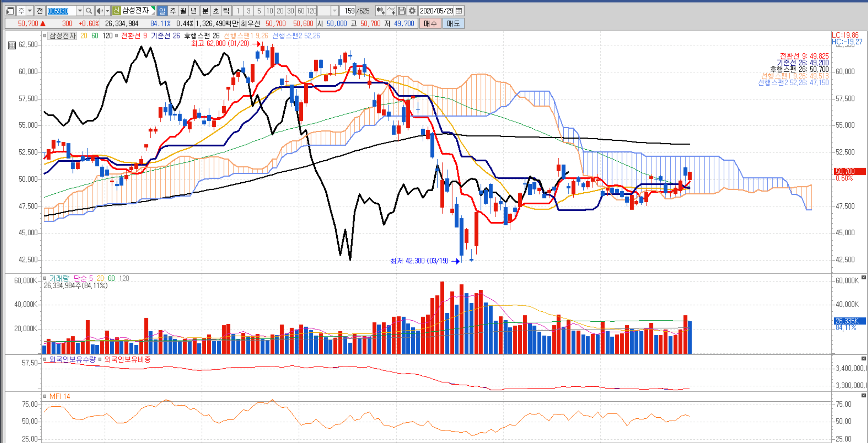Open the dropdown next to 주 button
The width and height of the screenshot is (868, 443).
30,11
